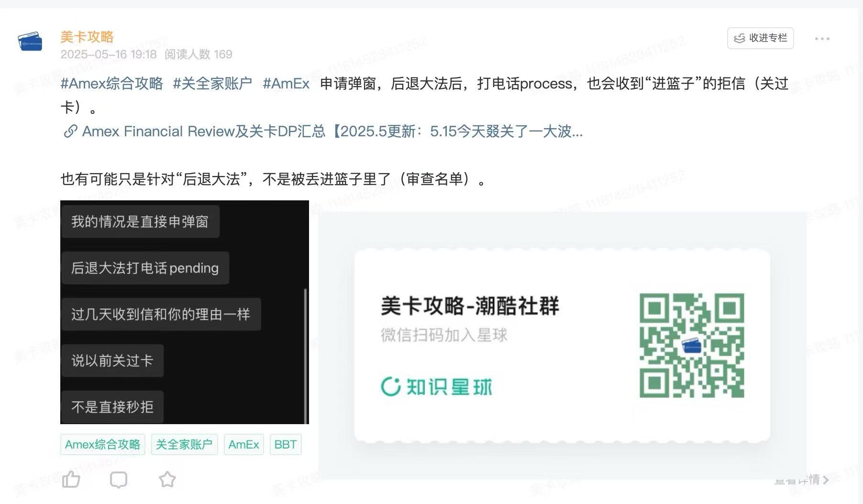Screen dimensions: 863x504
Task: Open the Amex Financial Review及关卡DP汇总 link
Action: pos(332,131)
